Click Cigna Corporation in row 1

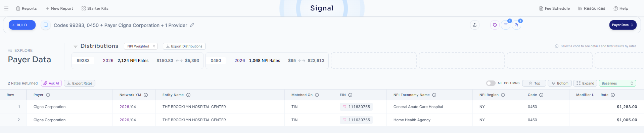[x=49, y=107]
